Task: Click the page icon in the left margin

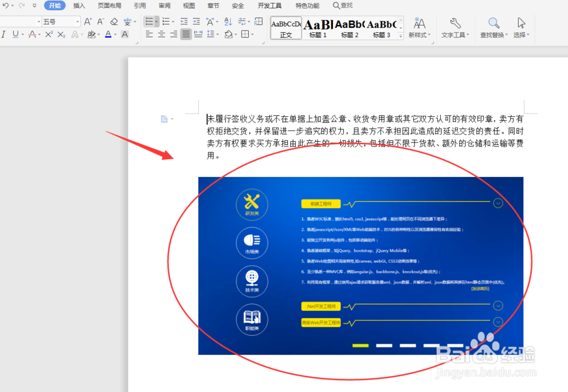Action: pyautogui.click(x=164, y=119)
